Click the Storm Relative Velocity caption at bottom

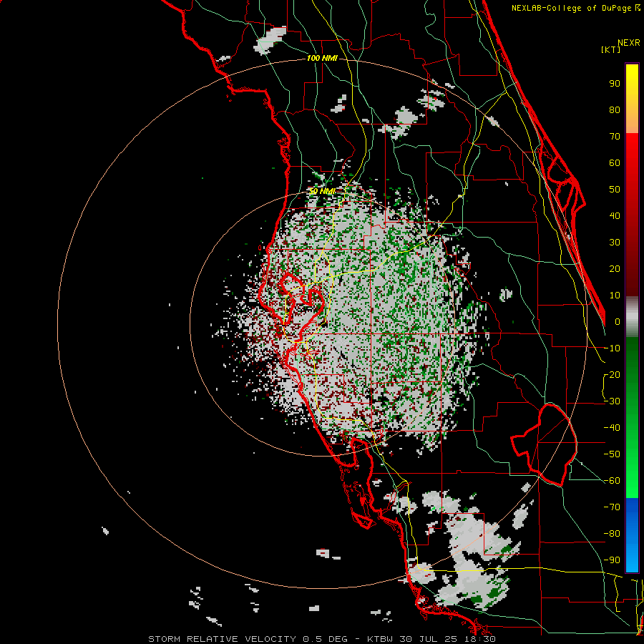(x=321, y=639)
